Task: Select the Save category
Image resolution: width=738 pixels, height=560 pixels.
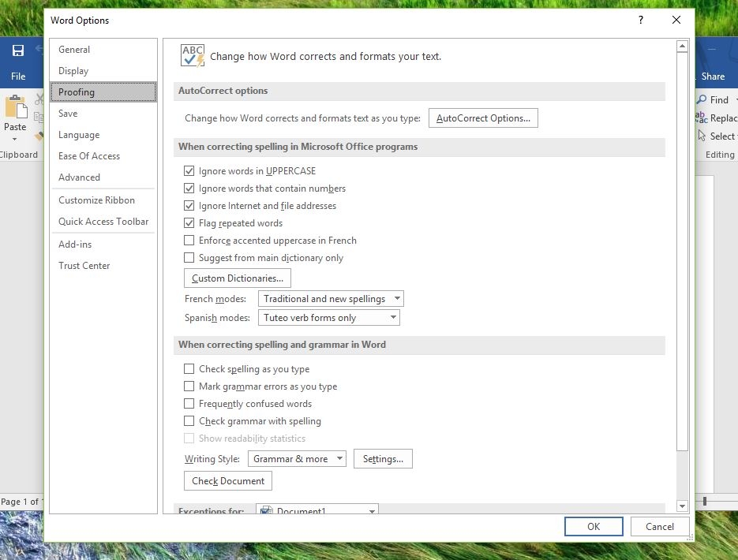Action: [x=103, y=114]
